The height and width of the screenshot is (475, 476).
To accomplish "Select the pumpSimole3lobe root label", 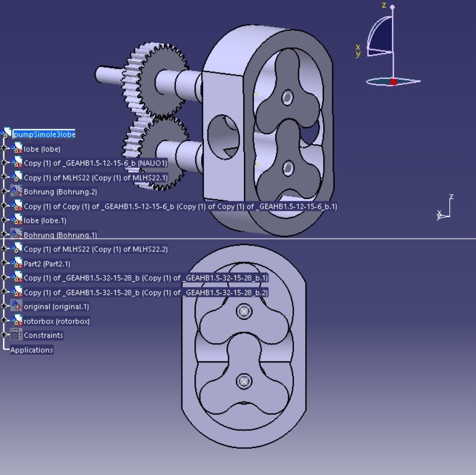I will (44, 134).
